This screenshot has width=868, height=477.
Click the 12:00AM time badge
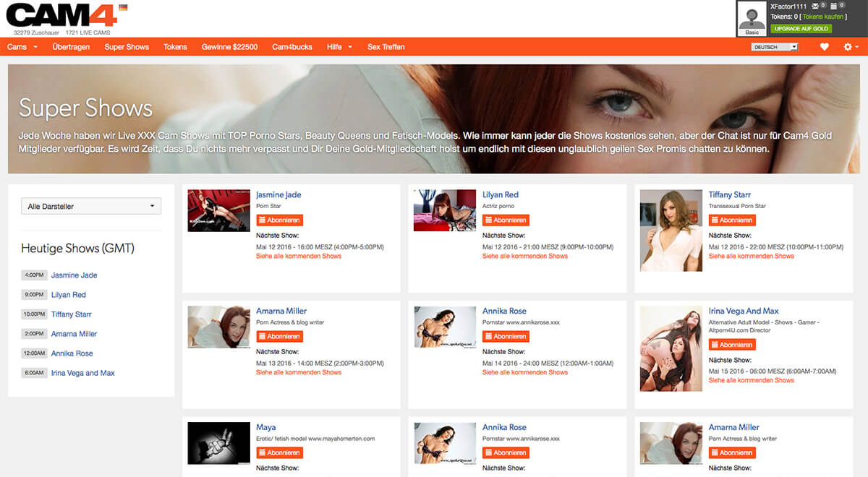[x=34, y=353]
